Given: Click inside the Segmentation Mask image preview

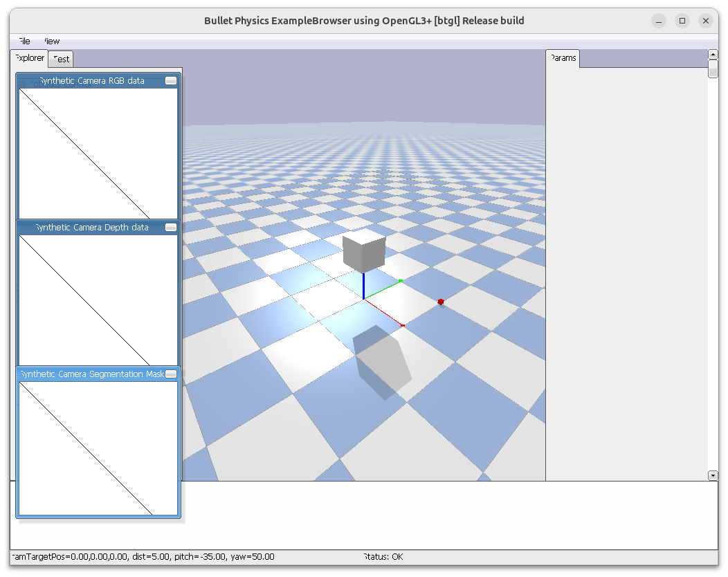Looking at the screenshot, I should [98, 448].
